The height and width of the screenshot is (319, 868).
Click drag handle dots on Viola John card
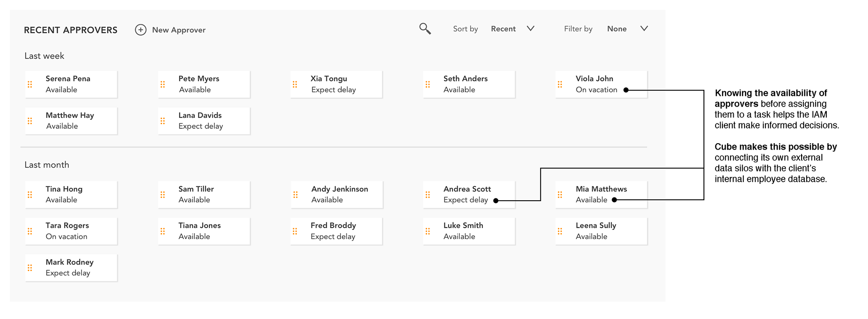coord(560,84)
